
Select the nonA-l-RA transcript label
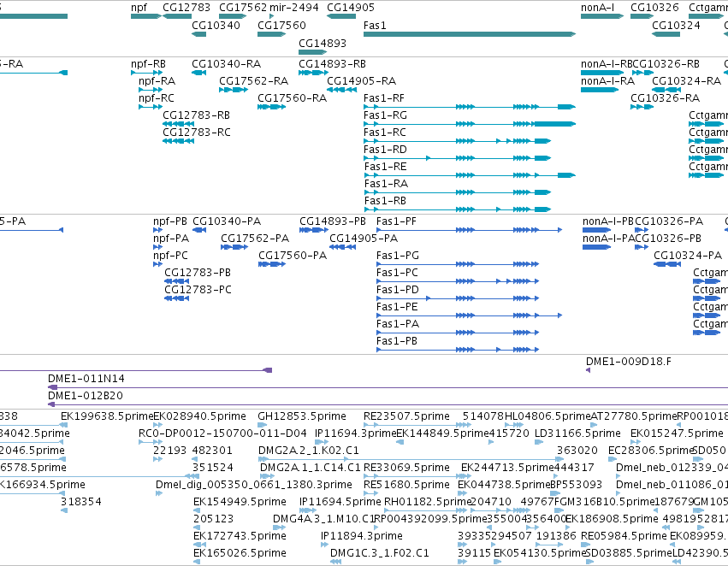point(607,81)
